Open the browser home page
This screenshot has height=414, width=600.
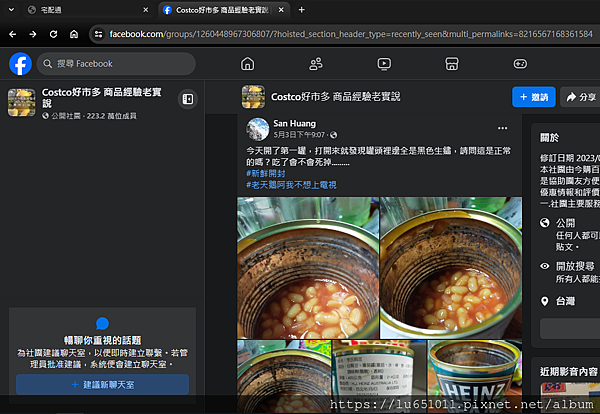pyautogui.click(x=74, y=34)
